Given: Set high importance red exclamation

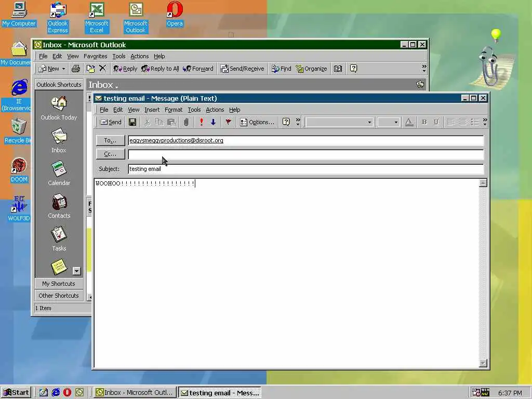Looking at the screenshot, I should point(202,122).
